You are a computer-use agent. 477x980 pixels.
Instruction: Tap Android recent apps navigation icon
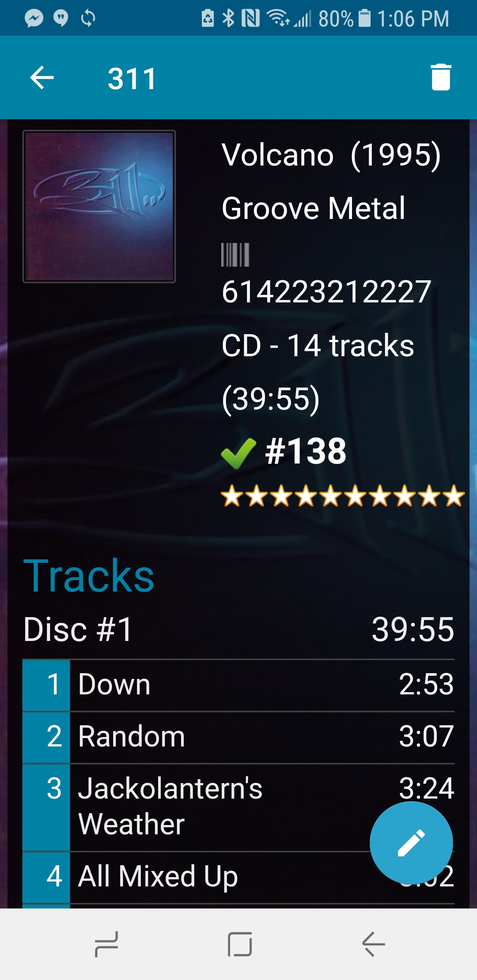click(106, 944)
